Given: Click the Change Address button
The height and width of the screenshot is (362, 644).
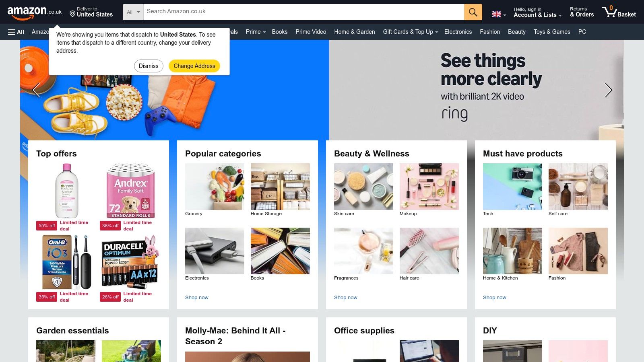Looking at the screenshot, I should [194, 66].
